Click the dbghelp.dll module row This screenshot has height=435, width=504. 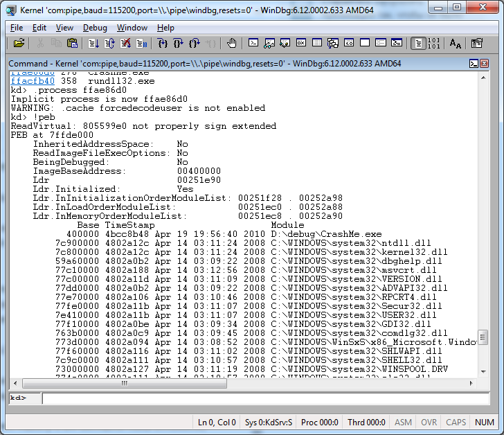tap(249, 261)
